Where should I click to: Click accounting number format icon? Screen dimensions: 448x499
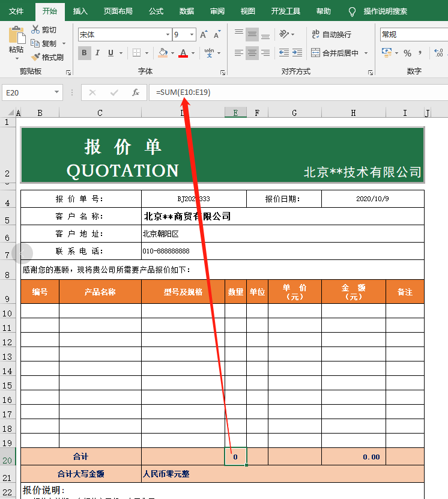point(387,52)
